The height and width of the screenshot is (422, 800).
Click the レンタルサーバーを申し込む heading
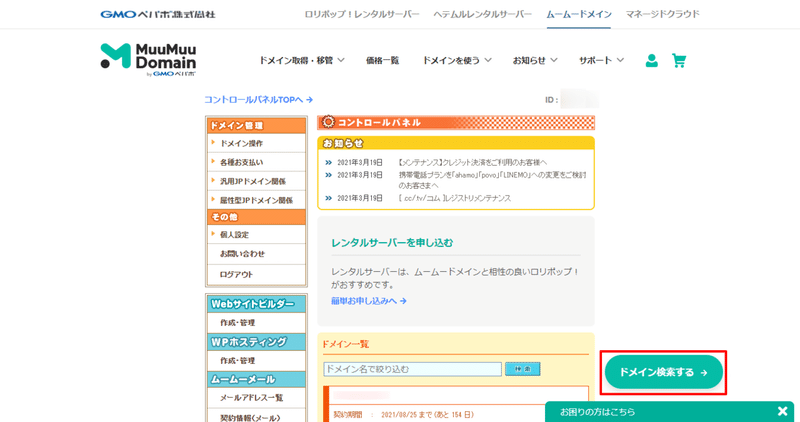392,242
